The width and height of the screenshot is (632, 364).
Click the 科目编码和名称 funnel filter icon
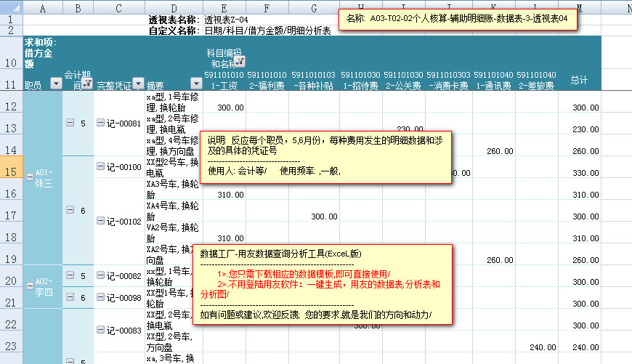point(240,62)
